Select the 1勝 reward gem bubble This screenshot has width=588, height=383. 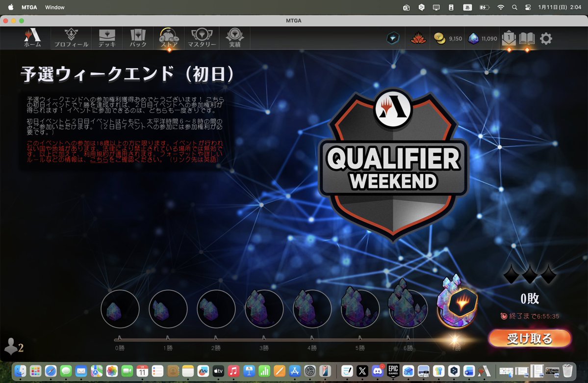click(168, 309)
